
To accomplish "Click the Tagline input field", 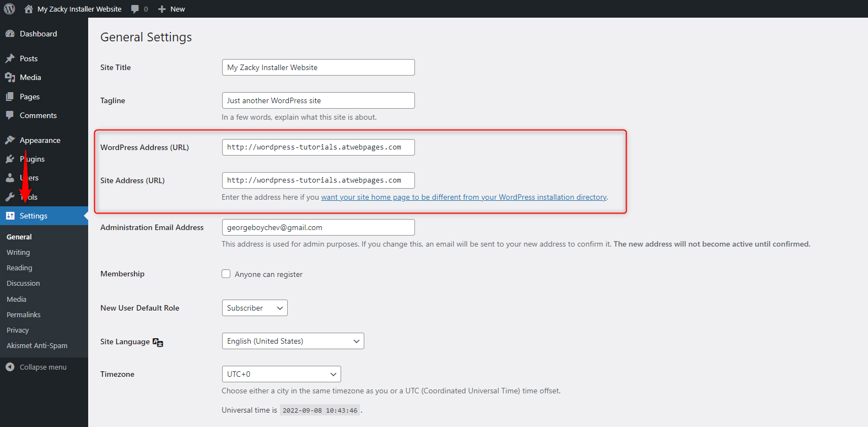I will [318, 100].
